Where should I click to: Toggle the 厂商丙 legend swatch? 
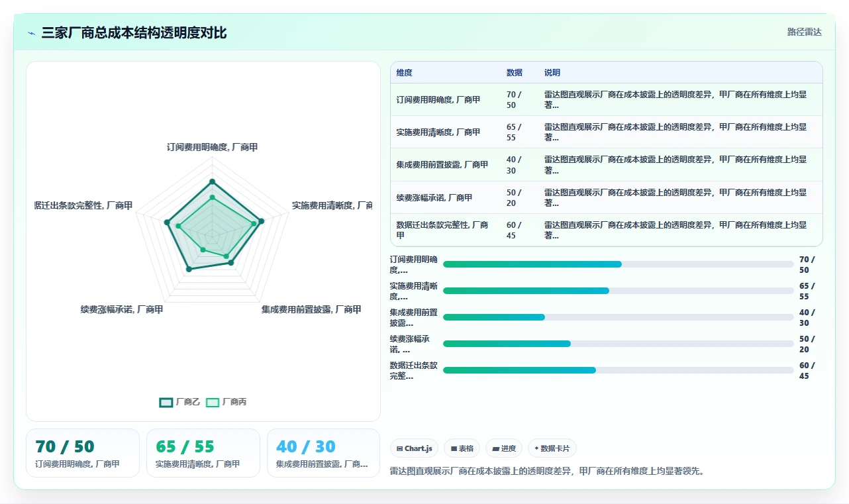[x=213, y=402]
